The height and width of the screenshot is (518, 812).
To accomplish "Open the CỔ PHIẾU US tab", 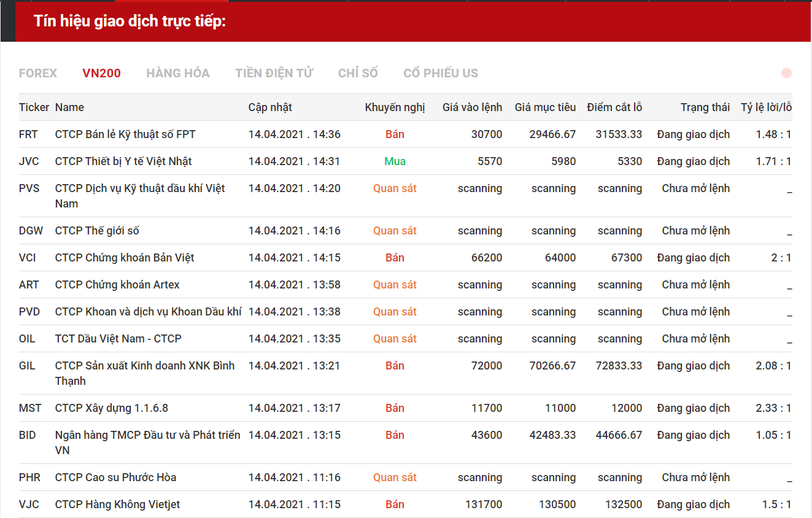I will 441,73.
